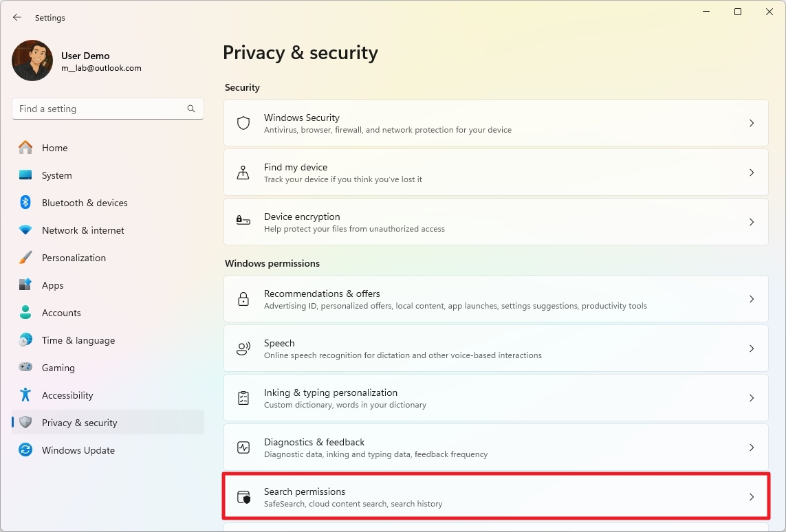Expand the Windows Security entry via its chevron
The width and height of the screenshot is (786, 532).
click(751, 122)
